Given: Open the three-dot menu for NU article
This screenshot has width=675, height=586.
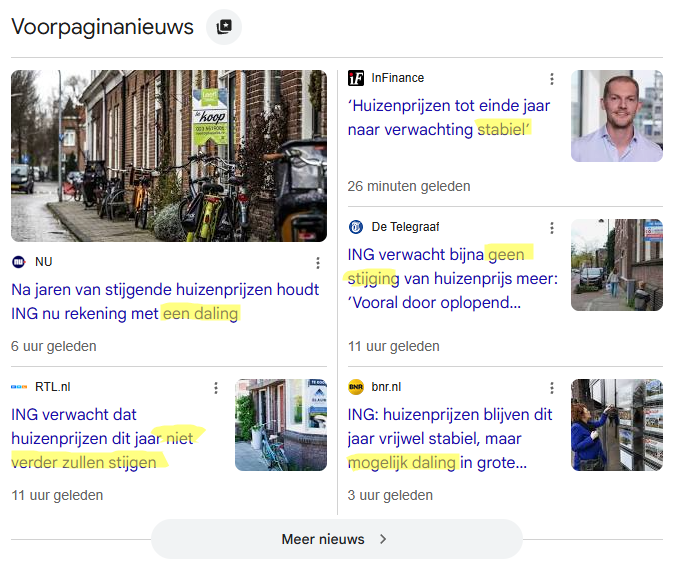Looking at the screenshot, I should click(318, 263).
